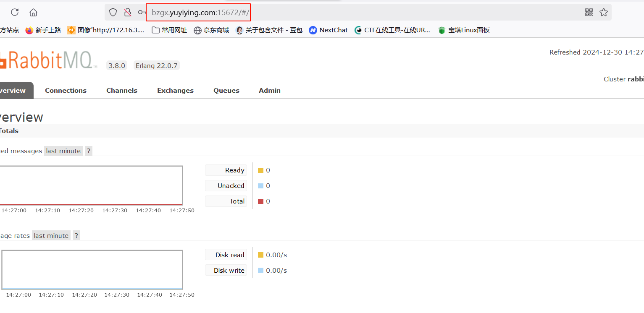Viewport: 644px width, 313px height.
Task: Click the 0.00/s Disk read value
Action: point(276,255)
